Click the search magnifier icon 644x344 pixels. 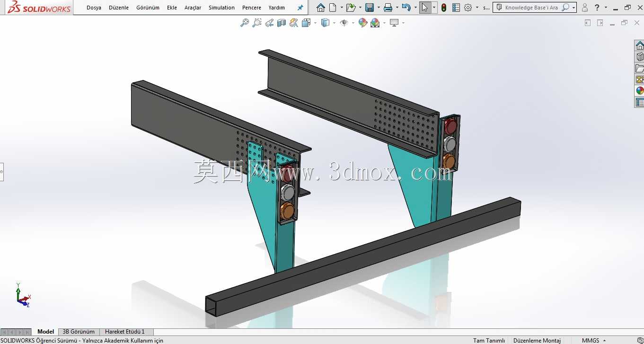[x=565, y=8]
